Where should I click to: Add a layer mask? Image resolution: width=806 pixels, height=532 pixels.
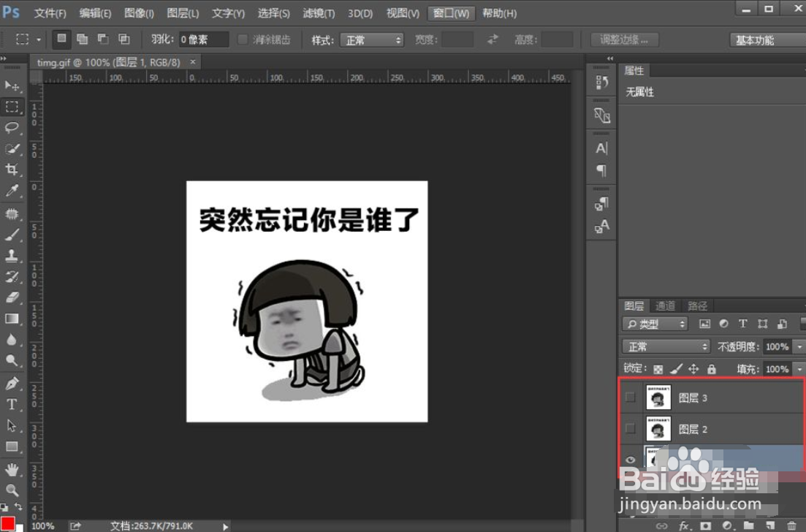point(705,526)
